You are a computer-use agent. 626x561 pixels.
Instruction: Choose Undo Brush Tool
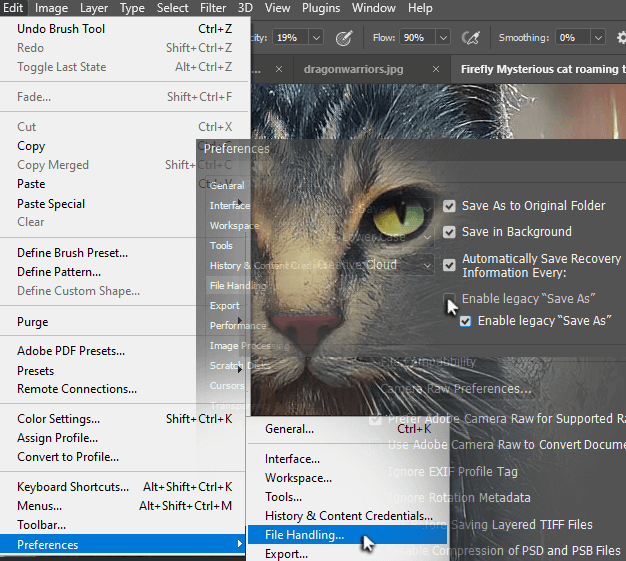(x=125, y=29)
